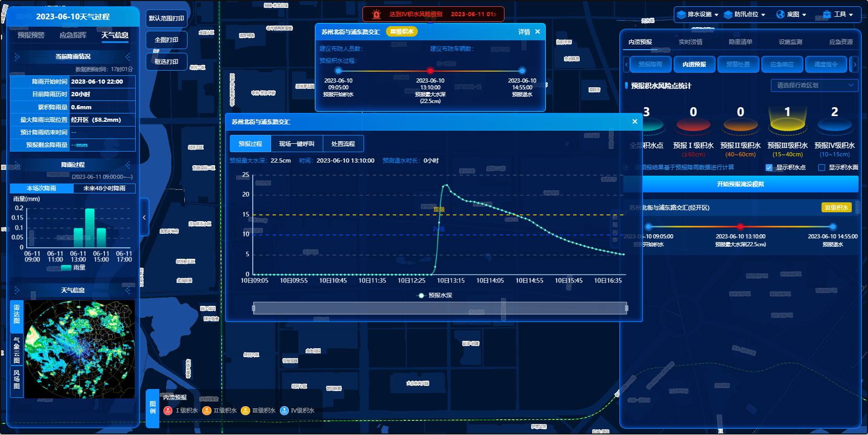The width and height of the screenshot is (868, 435).
Task: Click the chart zoom range slider bar
Action: tap(440, 308)
